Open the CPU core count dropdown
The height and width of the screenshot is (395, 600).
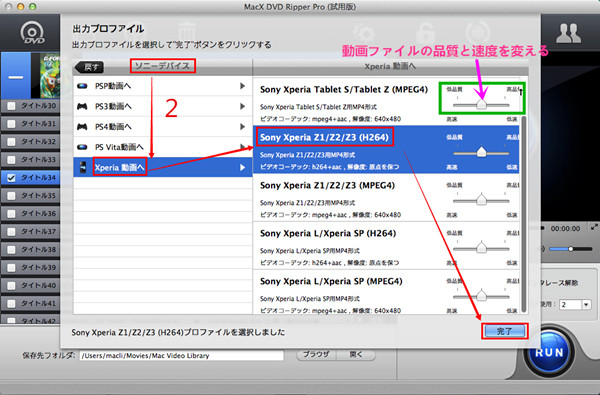coord(586,305)
